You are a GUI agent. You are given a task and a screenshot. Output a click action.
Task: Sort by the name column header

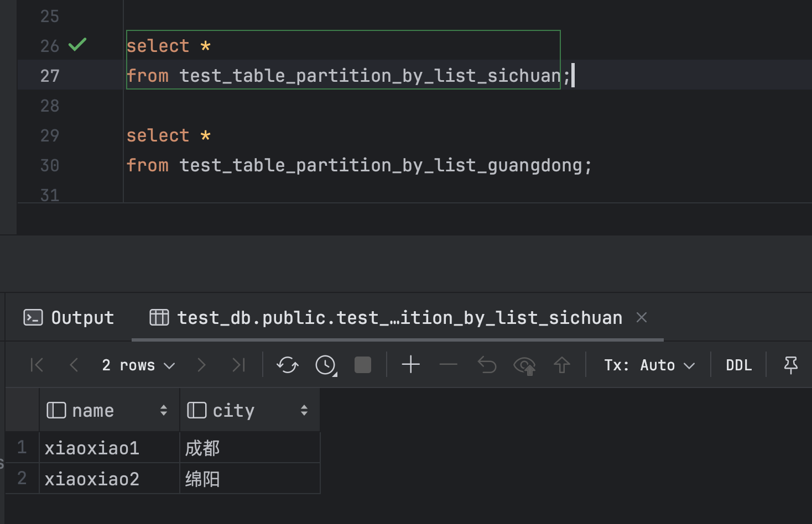pyautogui.click(x=110, y=410)
